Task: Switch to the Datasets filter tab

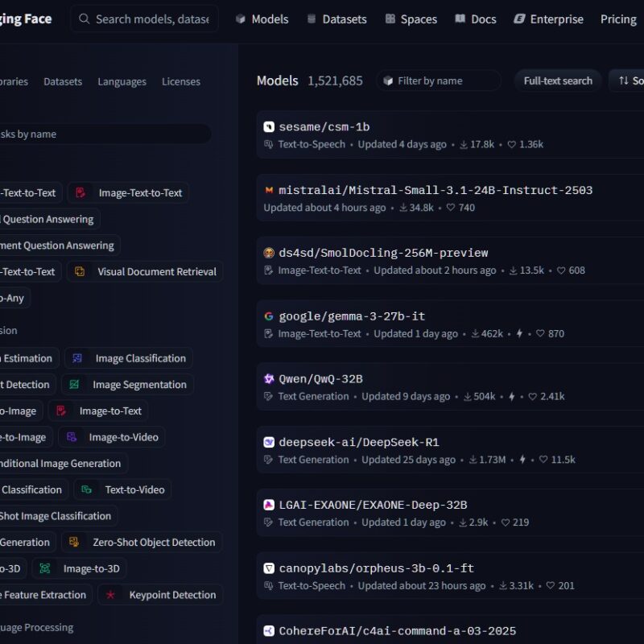Action: [63, 81]
